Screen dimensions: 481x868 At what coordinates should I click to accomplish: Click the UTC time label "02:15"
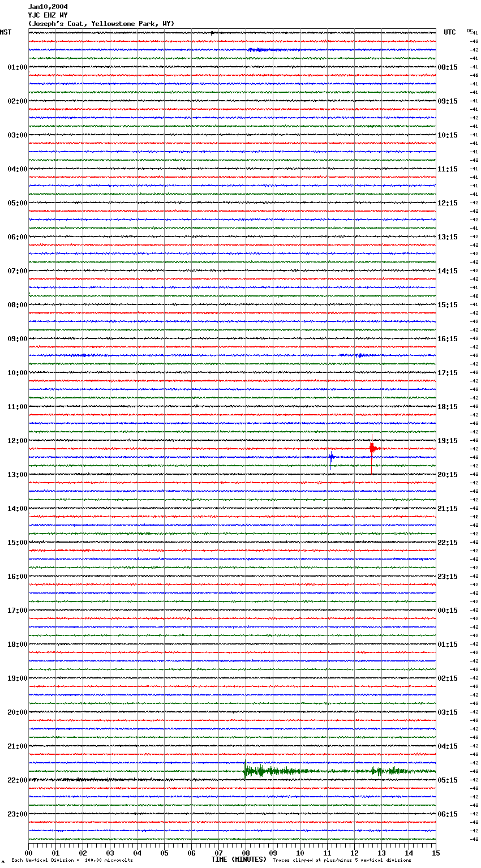[448, 678]
